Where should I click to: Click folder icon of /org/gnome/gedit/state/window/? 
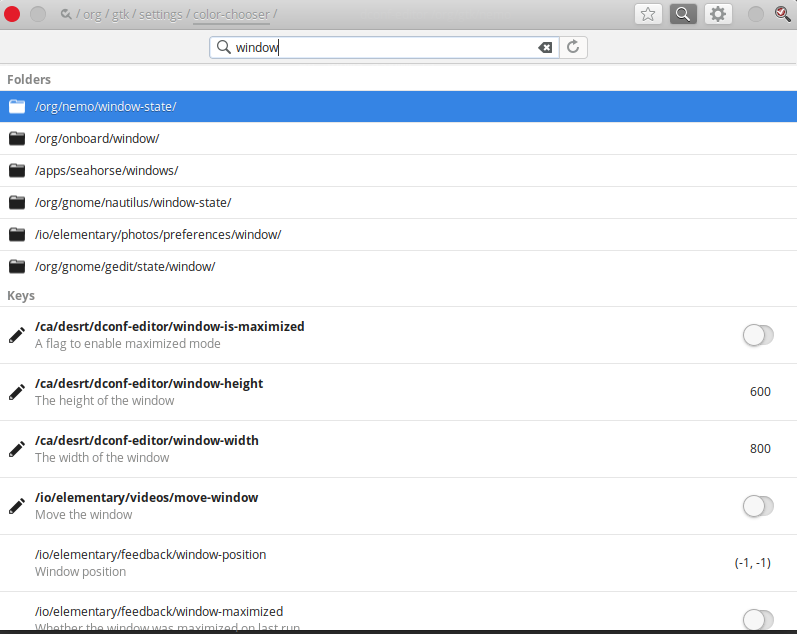[17, 266]
